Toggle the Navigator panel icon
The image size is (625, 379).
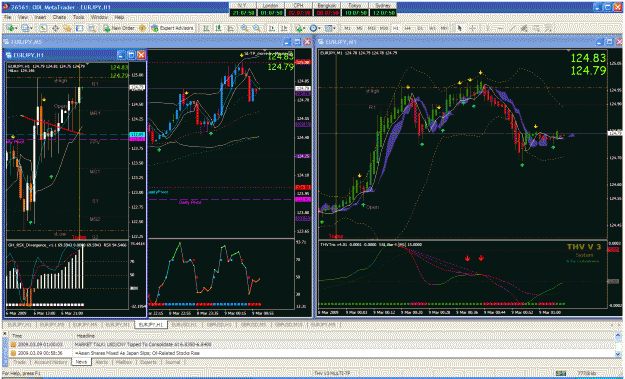coord(67,28)
